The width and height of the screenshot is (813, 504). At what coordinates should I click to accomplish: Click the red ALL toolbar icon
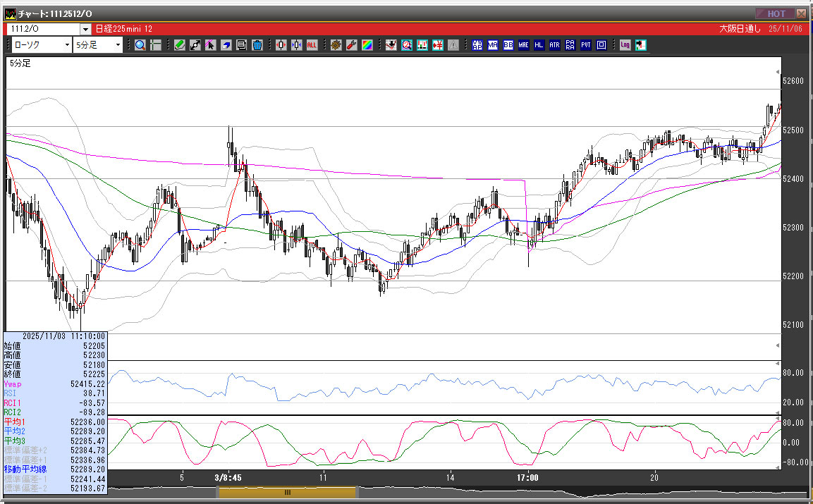tap(312, 45)
